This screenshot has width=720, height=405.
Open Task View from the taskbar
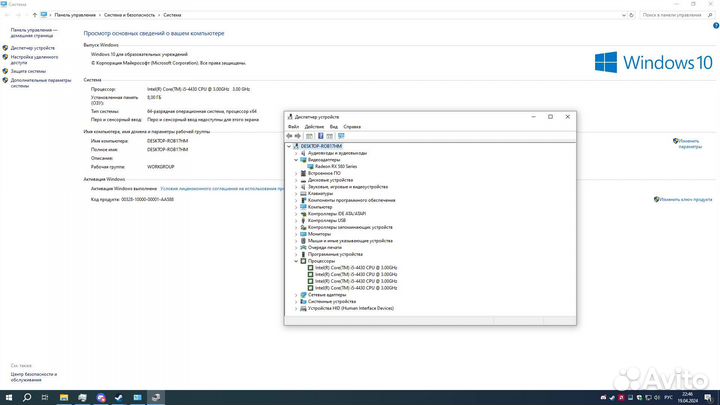pos(45,397)
